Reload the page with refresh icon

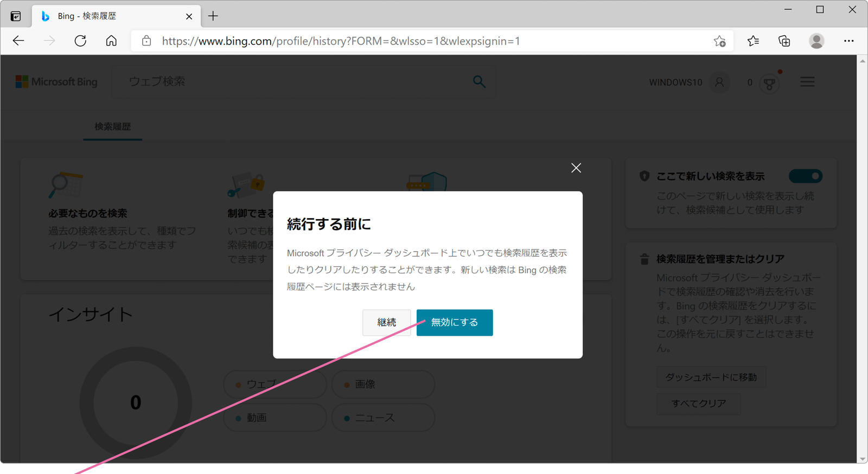[80, 41]
